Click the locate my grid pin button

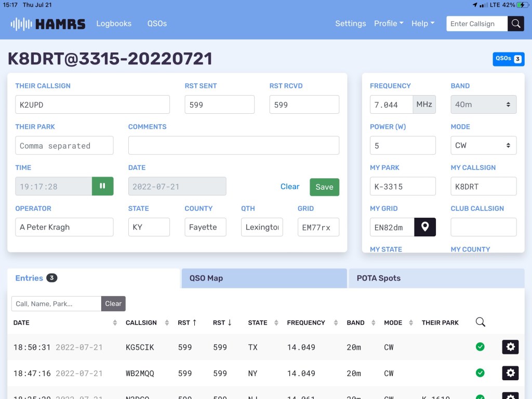424,227
